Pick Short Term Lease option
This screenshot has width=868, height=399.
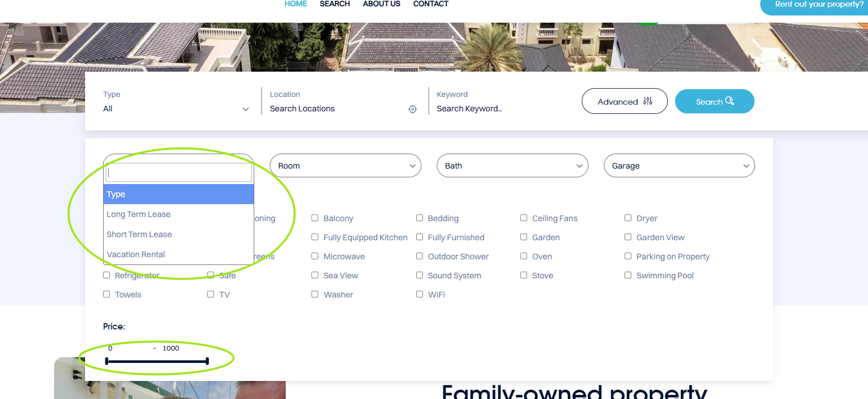point(139,235)
